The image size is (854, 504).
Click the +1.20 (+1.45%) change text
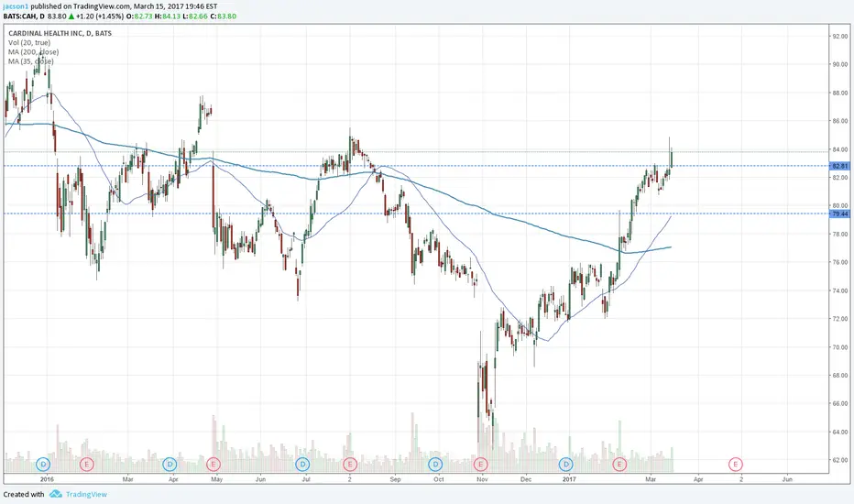coord(100,16)
